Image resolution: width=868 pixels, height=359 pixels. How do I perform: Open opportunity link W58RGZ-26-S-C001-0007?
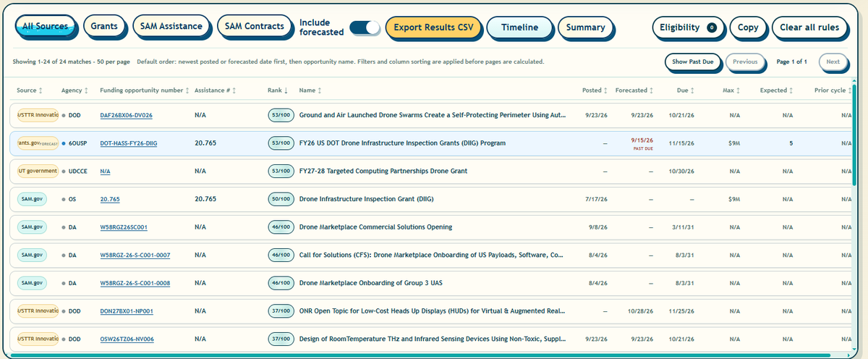(135, 255)
